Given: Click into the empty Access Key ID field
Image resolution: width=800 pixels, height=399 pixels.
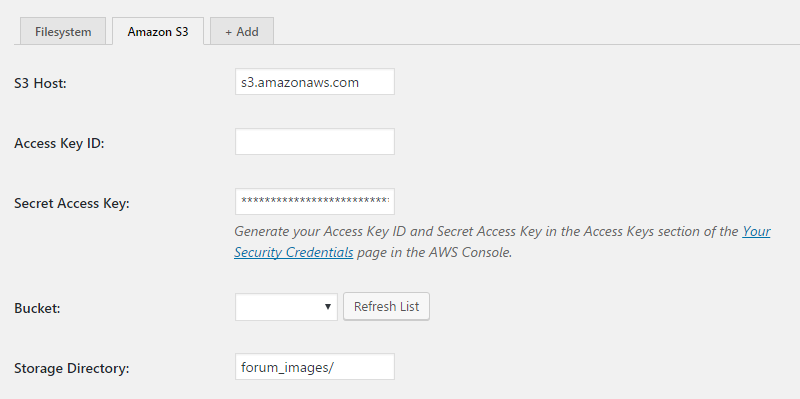Looking at the screenshot, I should coord(315,141).
